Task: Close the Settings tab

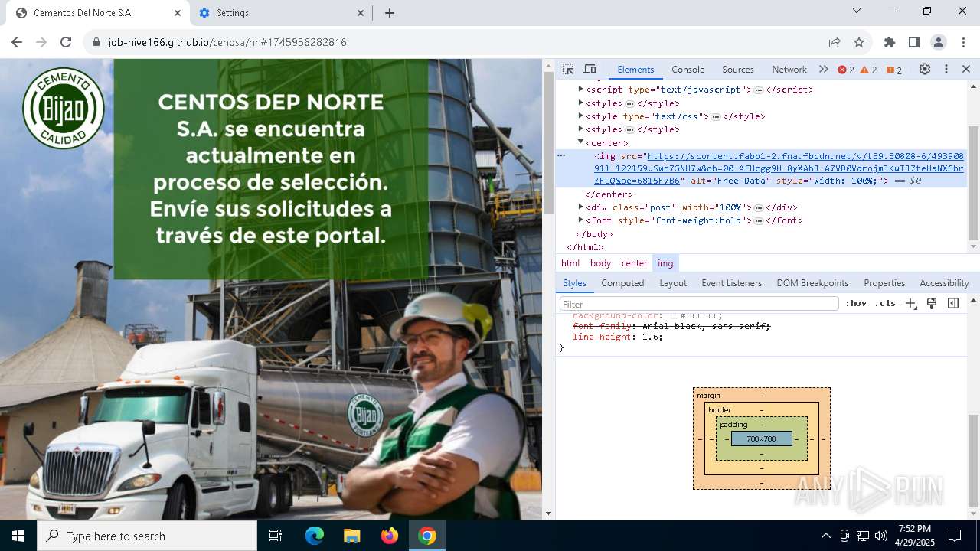Action: click(x=361, y=13)
